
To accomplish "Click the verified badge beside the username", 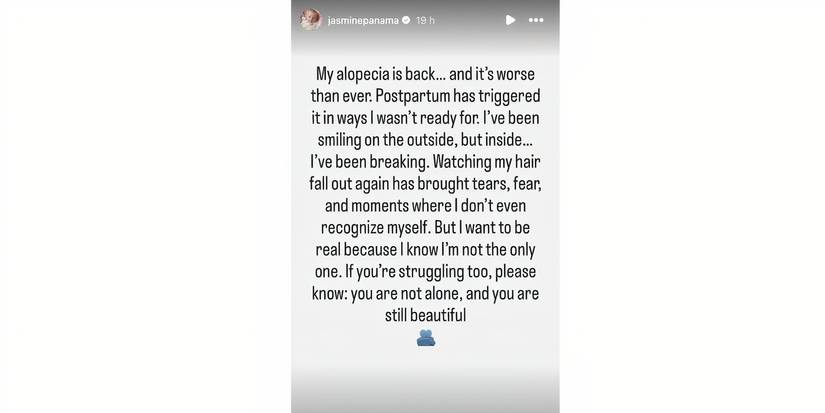I will 406,20.
